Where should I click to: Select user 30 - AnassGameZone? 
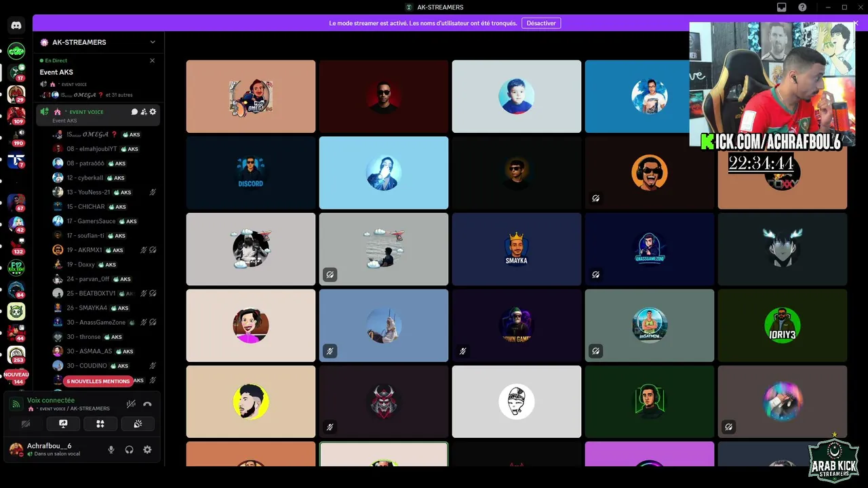pos(105,322)
